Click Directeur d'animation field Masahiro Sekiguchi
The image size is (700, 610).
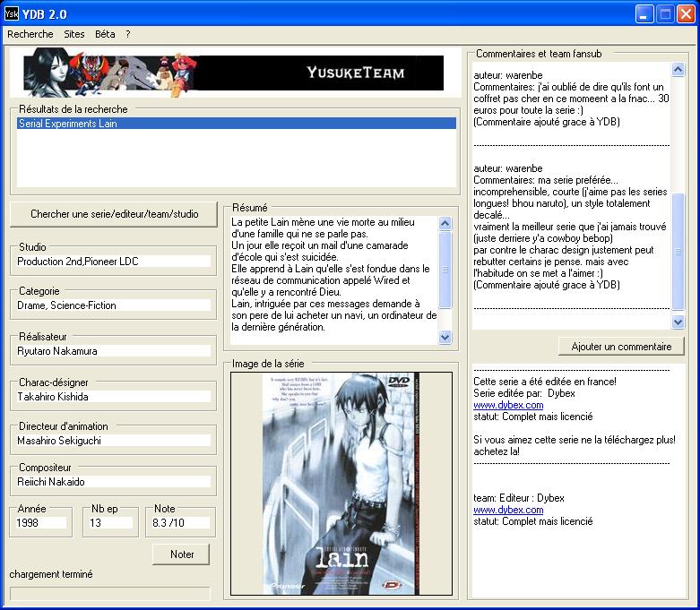pyautogui.click(x=114, y=441)
